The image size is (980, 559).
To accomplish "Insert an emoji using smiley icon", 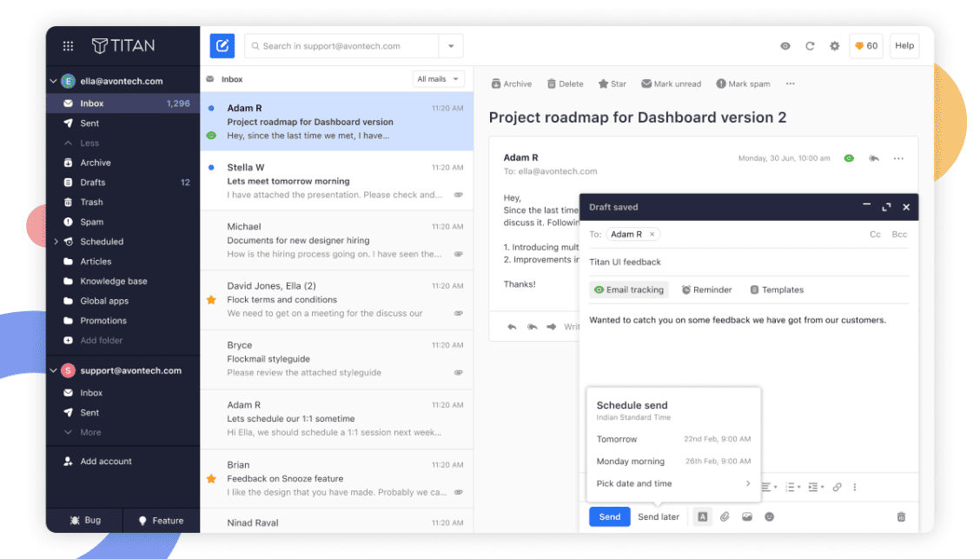I will coord(769,517).
